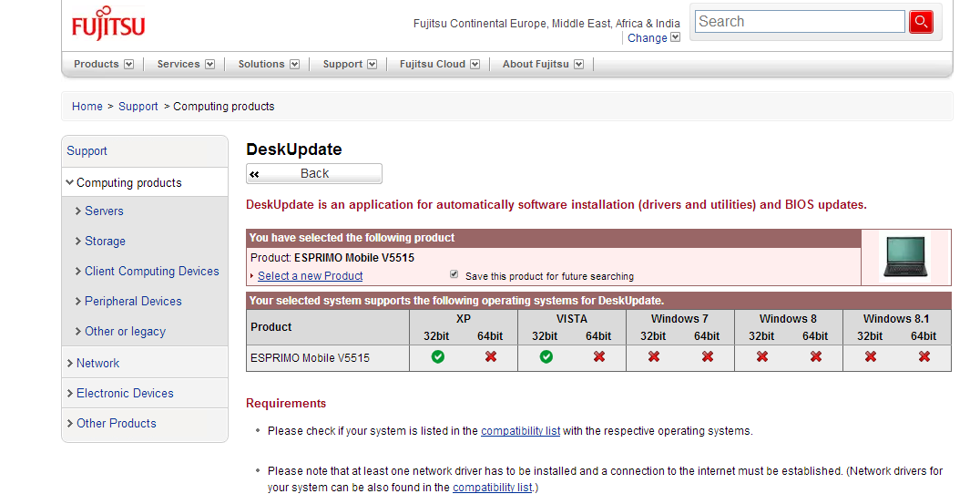
Task: Open Client Computing Devices in the sidebar
Action: click(152, 272)
